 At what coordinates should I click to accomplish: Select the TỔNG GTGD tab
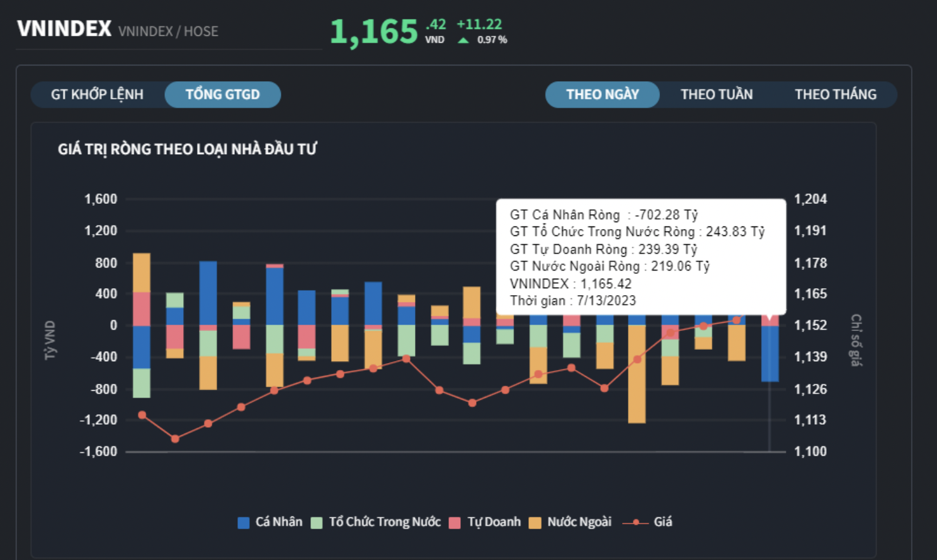[222, 94]
